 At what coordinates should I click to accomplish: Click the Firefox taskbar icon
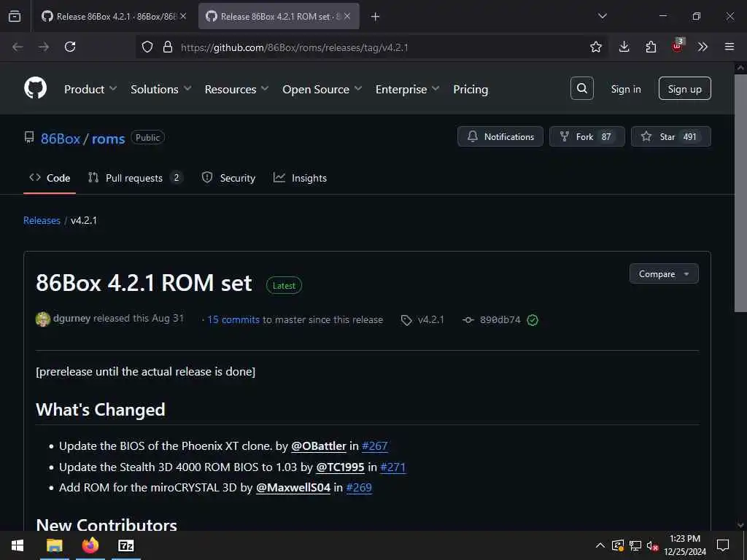(90, 545)
